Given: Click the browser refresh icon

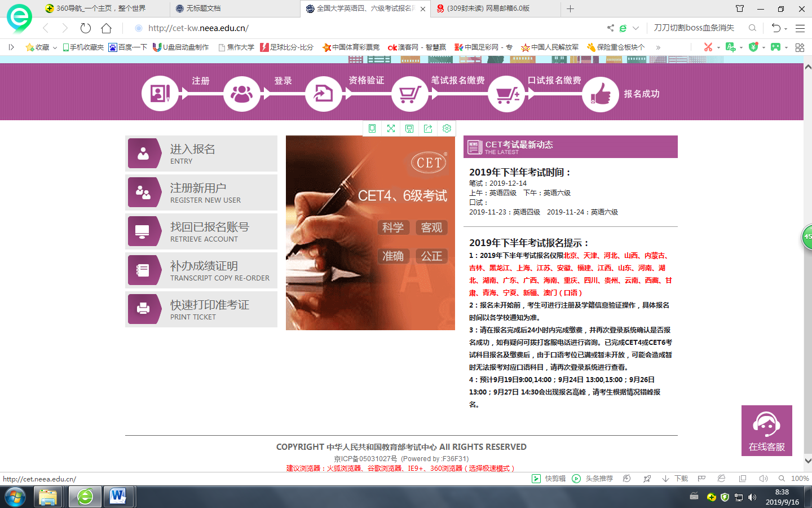Looking at the screenshot, I should [x=86, y=28].
